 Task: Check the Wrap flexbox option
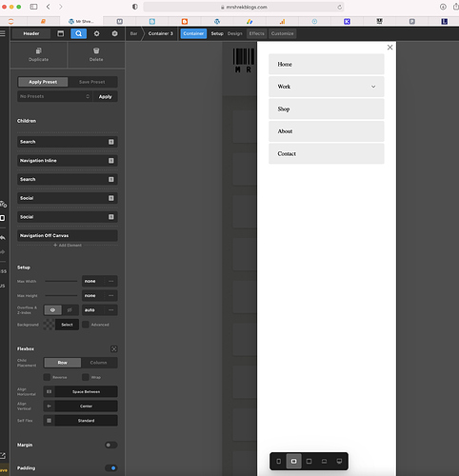[86, 377]
